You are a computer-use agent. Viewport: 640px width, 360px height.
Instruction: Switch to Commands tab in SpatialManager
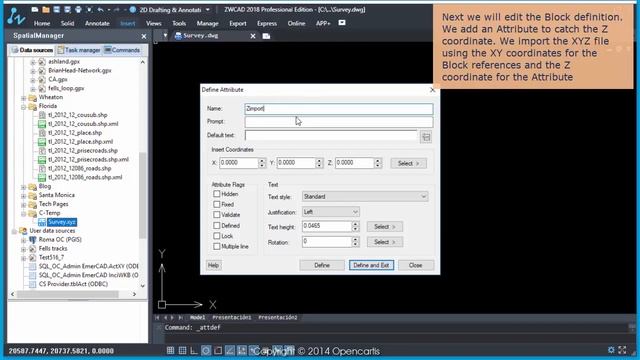click(122, 50)
